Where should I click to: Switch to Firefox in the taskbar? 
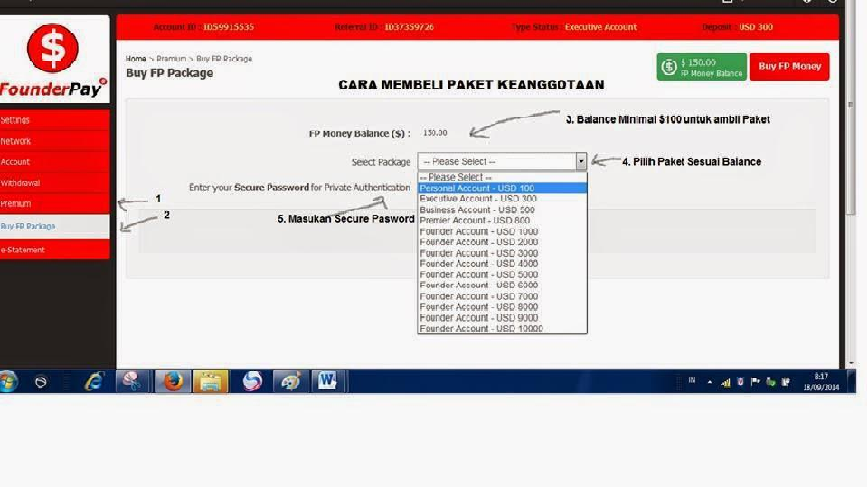172,381
